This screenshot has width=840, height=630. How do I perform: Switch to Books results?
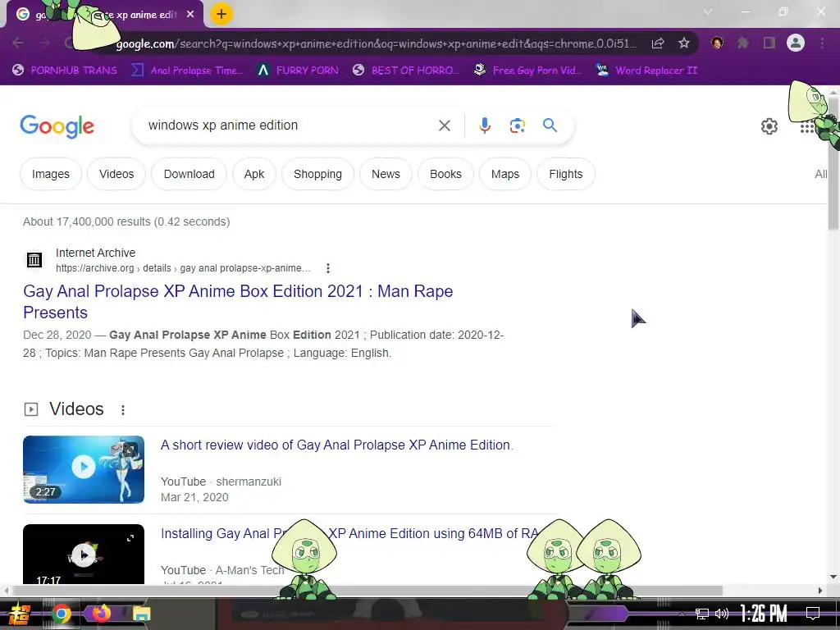tap(445, 174)
